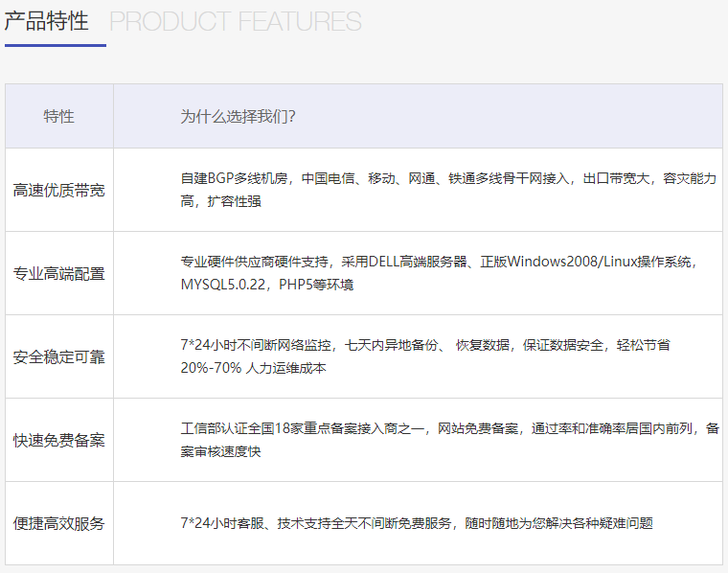The width and height of the screenshot is (728, 573).
Task: Click the 高速优质带宽 row label
Action: (58, 190)
